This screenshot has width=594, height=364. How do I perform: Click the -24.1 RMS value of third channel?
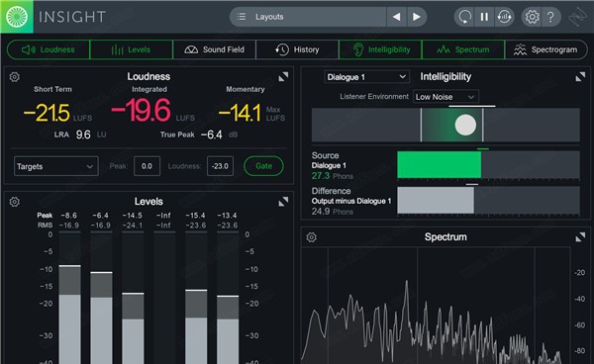pos(133,226)
